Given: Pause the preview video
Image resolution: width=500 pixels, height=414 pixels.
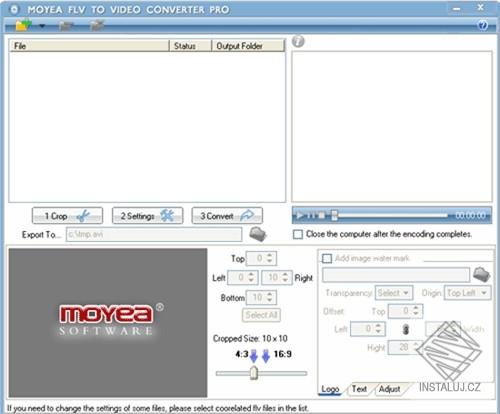Looking at the screenshot, I should coord(312,215).
